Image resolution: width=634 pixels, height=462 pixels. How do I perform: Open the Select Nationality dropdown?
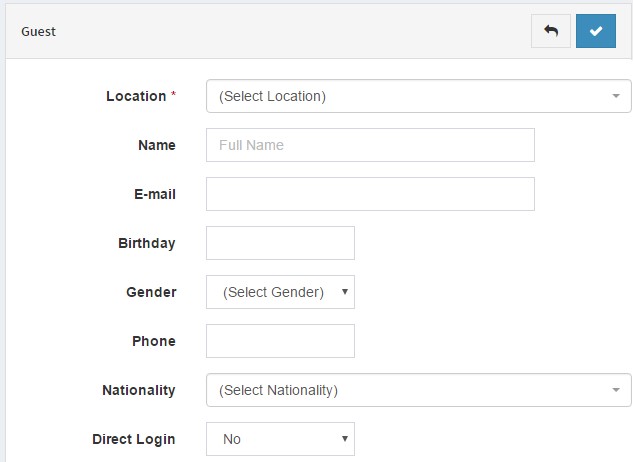click(x=418, y=390)
